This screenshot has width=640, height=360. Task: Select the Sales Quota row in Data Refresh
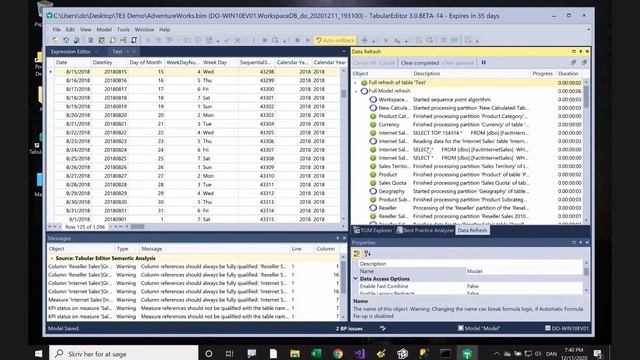click(469, 183)
